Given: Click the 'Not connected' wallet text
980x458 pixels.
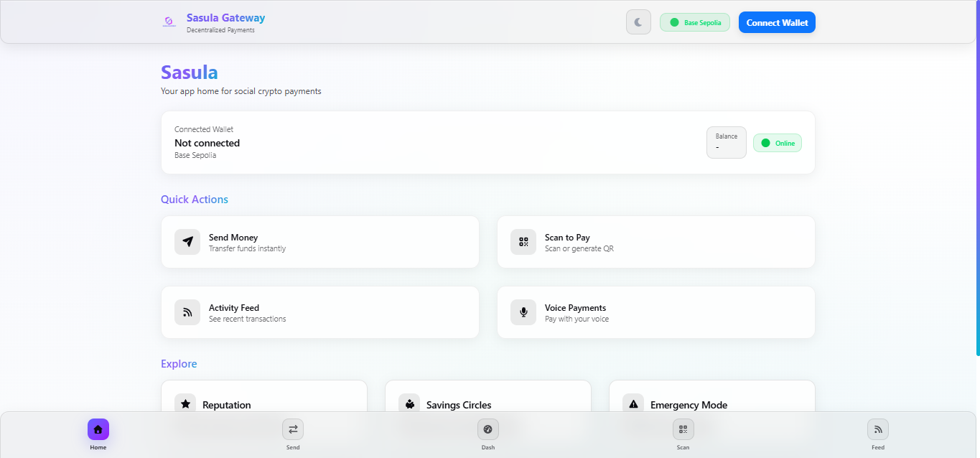Looking at the screenshot, I should pos(207,143).
